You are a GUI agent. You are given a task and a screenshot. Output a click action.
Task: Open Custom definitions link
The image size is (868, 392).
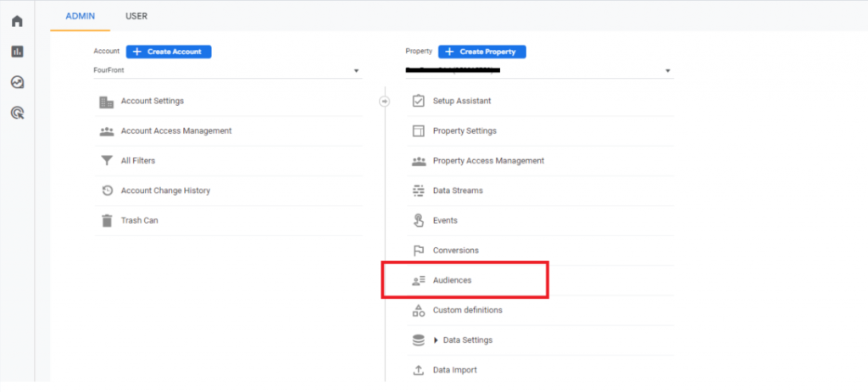468,310
